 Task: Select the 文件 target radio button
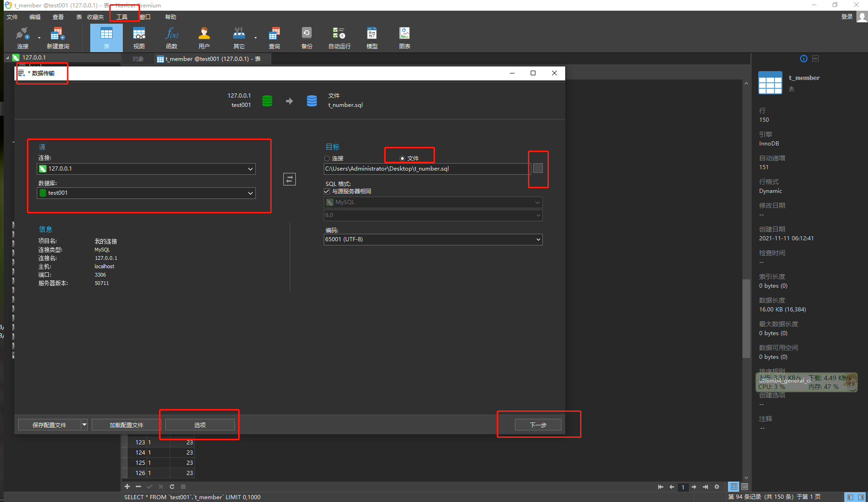(x=402, y=159)
